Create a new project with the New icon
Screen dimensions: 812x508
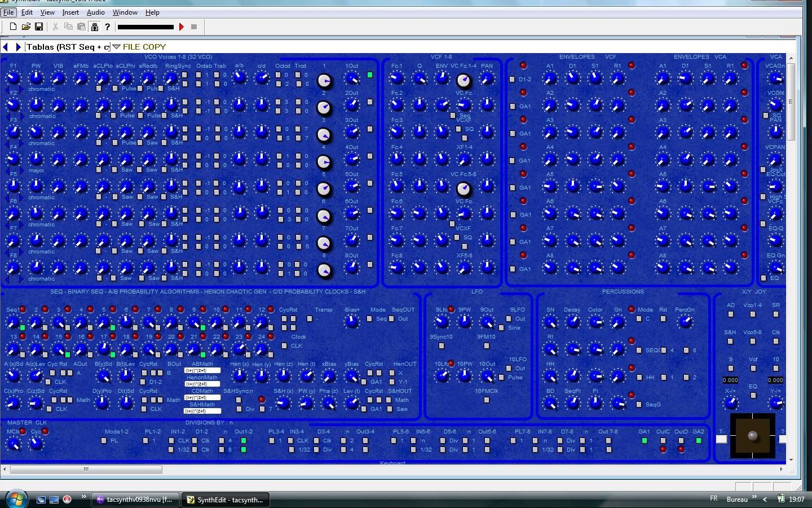point(13,26)
